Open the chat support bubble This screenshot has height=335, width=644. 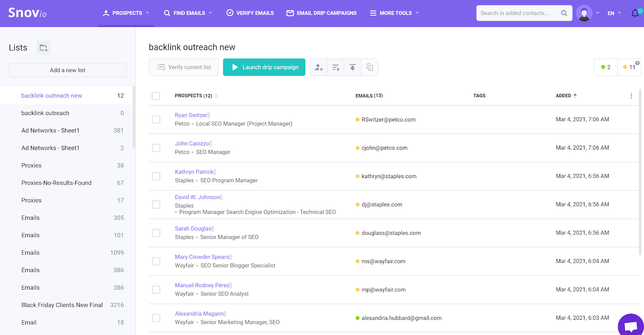click(x=631, y=326)
